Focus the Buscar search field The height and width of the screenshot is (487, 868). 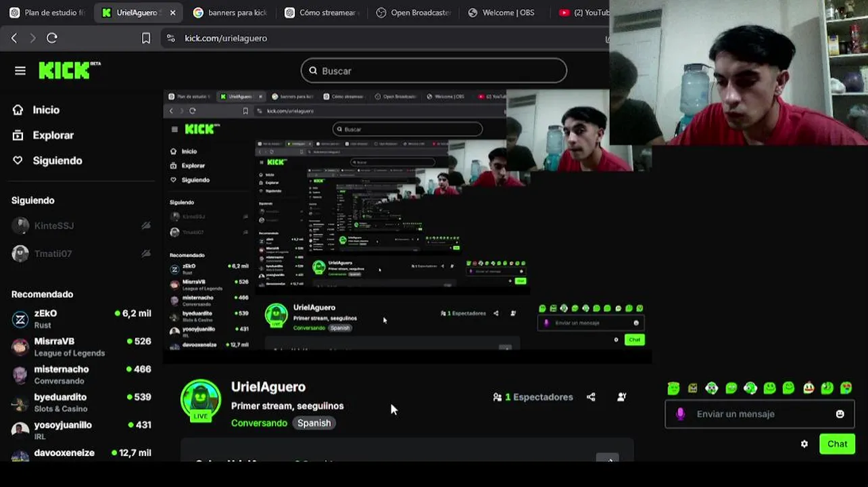point(434,70)
